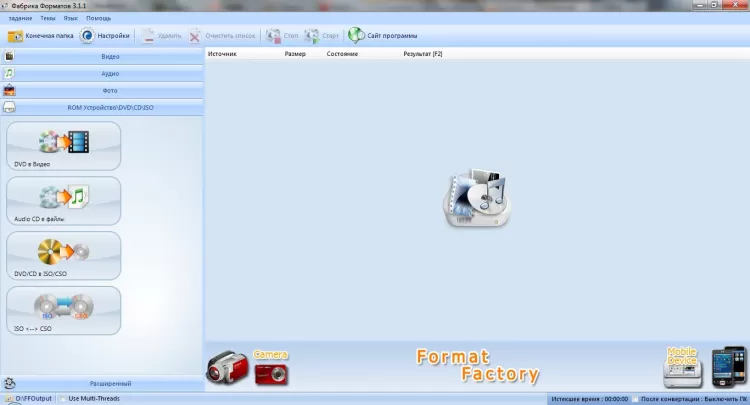Choose the DVD/CD в ISO/CSO tool

64,256
